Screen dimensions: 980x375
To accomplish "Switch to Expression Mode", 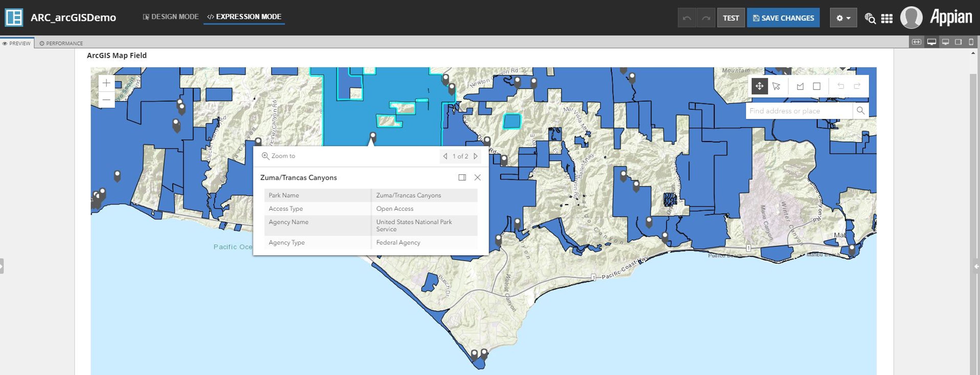I will (244, 17).
